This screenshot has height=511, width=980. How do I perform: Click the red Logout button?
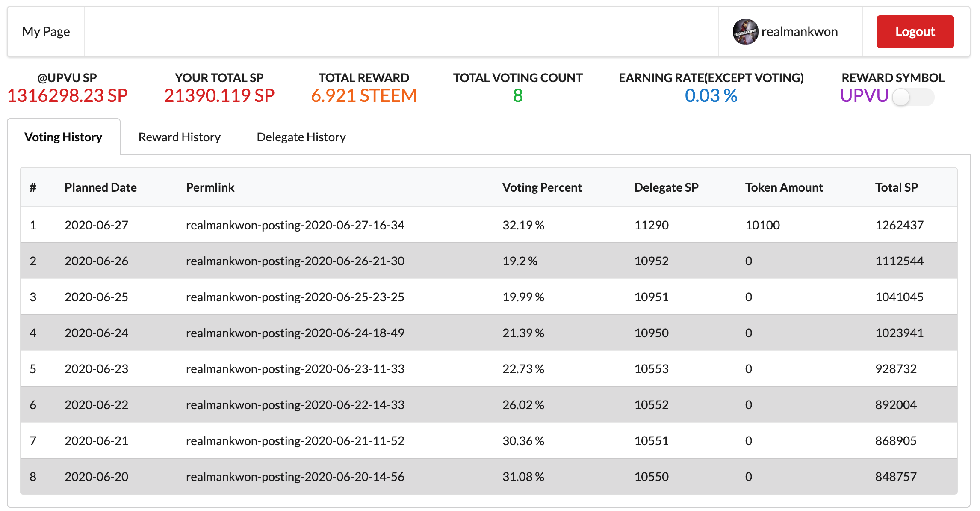click(x=915, y=32)
